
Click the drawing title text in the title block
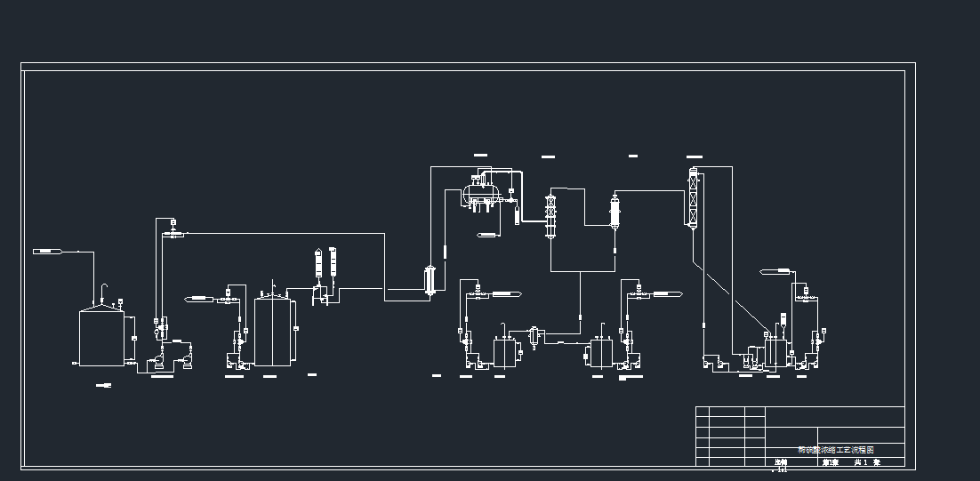[836, 450]
